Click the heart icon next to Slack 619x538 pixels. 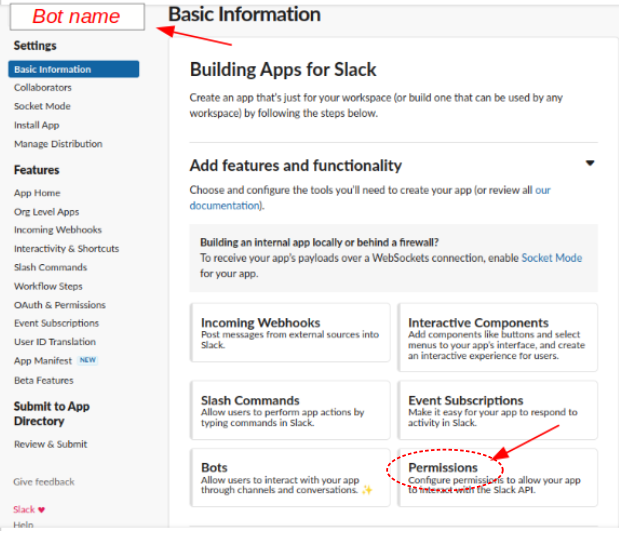(41, 510)
